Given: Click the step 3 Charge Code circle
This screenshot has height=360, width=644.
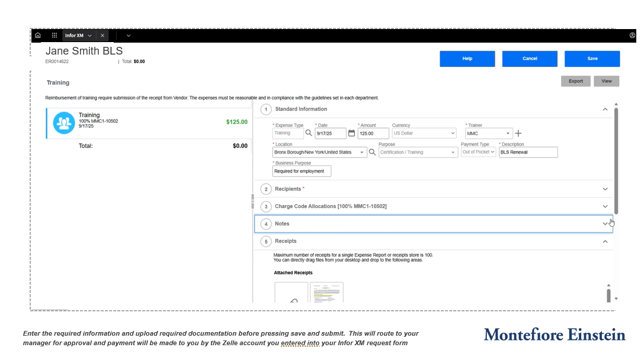Looking at the screenshot, I should click(x=266, y=206).
